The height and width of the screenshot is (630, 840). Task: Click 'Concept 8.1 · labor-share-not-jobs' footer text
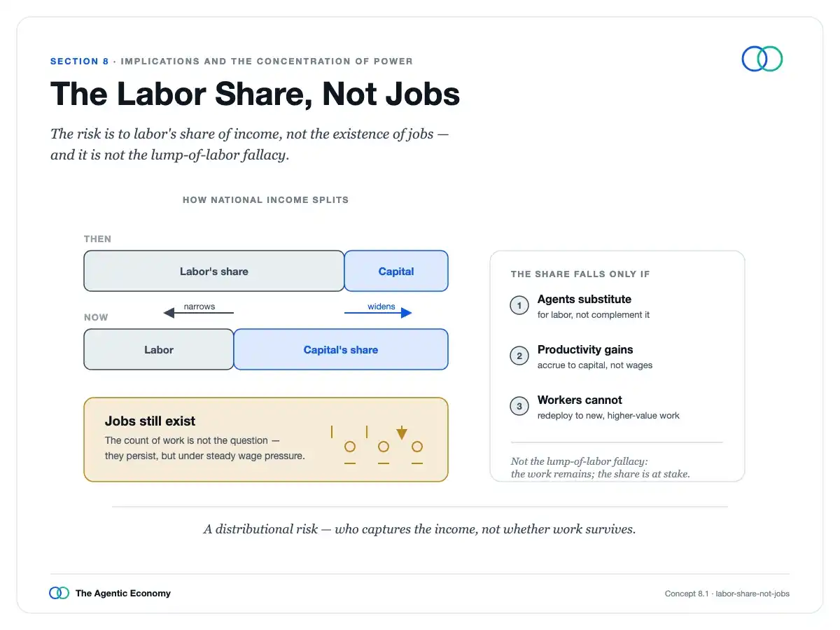(x=727, y=594)
